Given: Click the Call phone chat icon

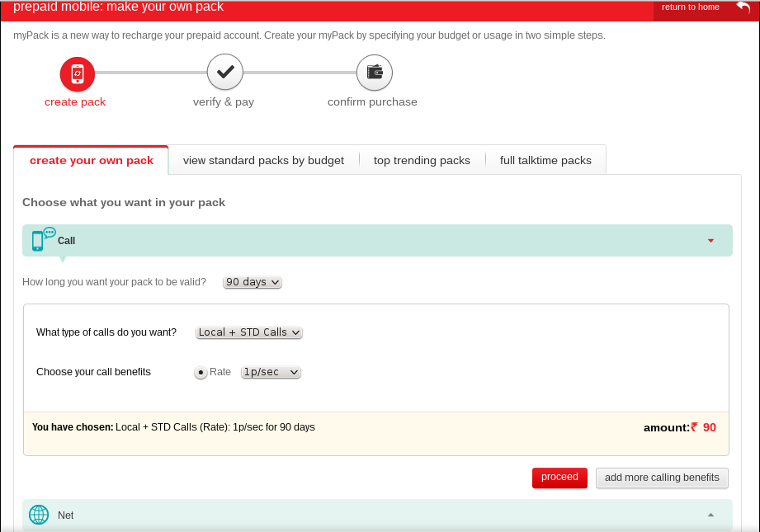Looking at the screenshot, I should tap(42, 239).
